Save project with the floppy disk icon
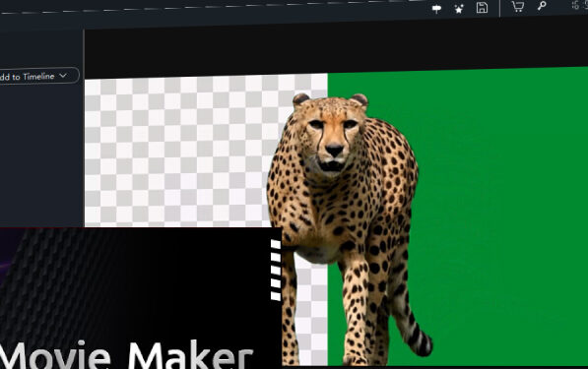Image resolution: width=588 pixels, height=369 pixels. 482,8
